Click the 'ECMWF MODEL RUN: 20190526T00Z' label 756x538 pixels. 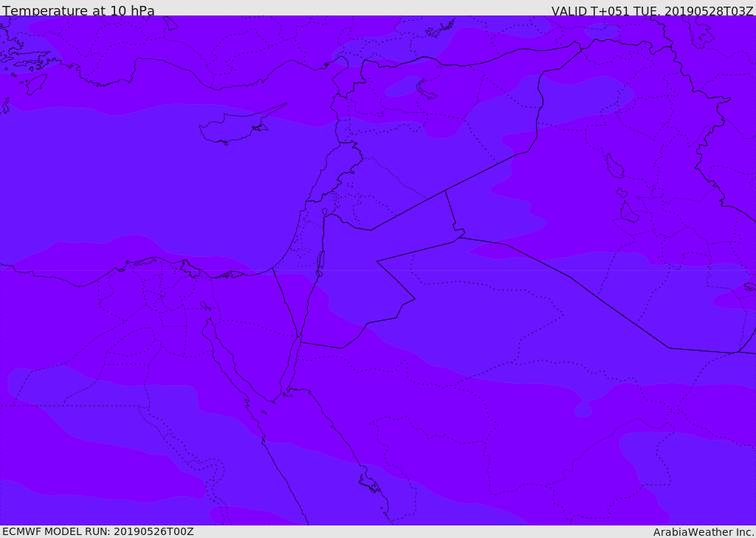tap(98, 531)
